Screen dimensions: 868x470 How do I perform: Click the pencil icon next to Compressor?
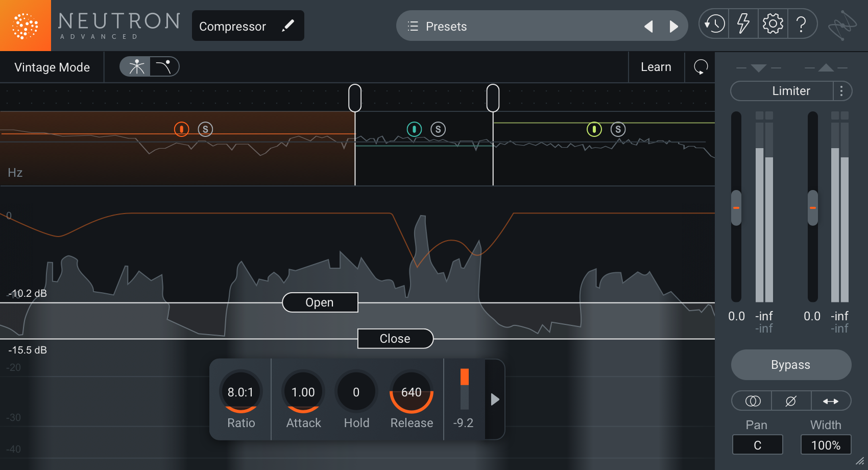pyautogui.click(x=288, y=26)
